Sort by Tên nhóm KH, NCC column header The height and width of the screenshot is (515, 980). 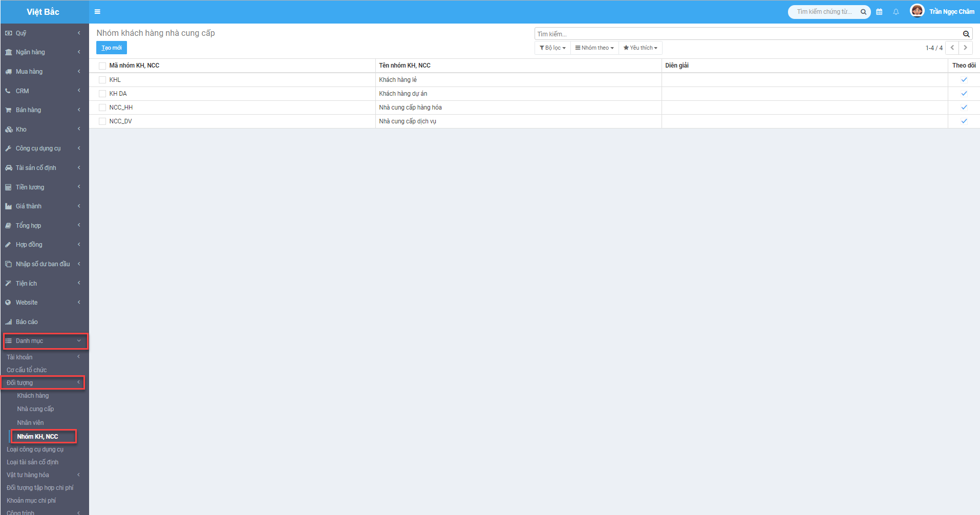coord(404,66)
